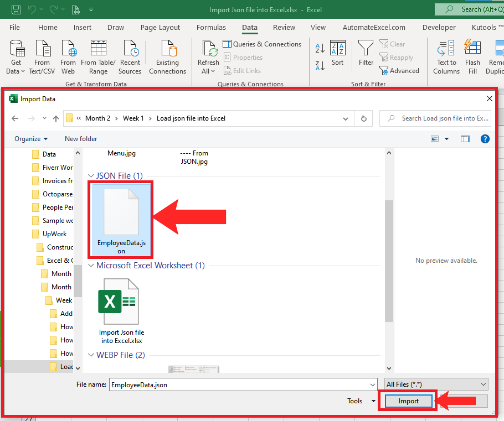Click Excel Search (Alt+Q) box
Screen dimensions: 504x421
coord(469,9)
